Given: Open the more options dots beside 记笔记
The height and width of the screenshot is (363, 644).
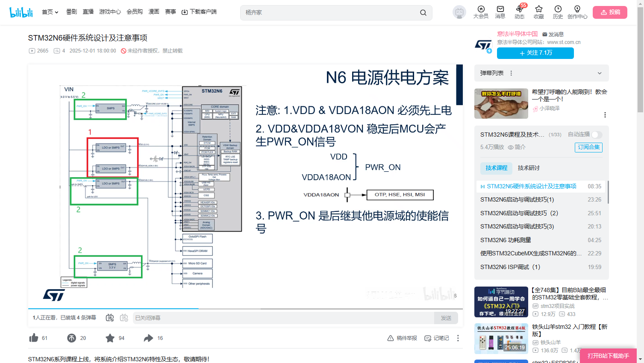Looking at the screenshot, I should point(458,338).
